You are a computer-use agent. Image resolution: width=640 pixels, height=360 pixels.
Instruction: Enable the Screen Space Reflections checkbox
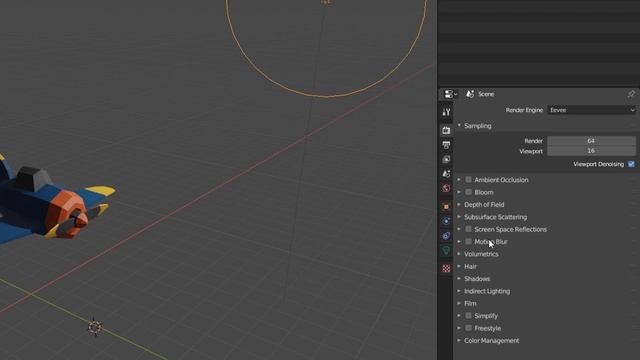pos(469,229)
